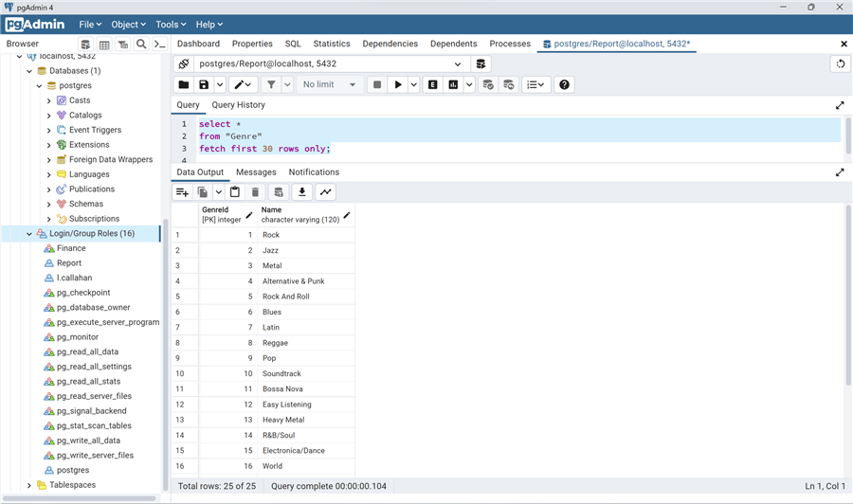The image size is (853, 504).
Task: Click the reset layout icon
Action: point(841,63)
